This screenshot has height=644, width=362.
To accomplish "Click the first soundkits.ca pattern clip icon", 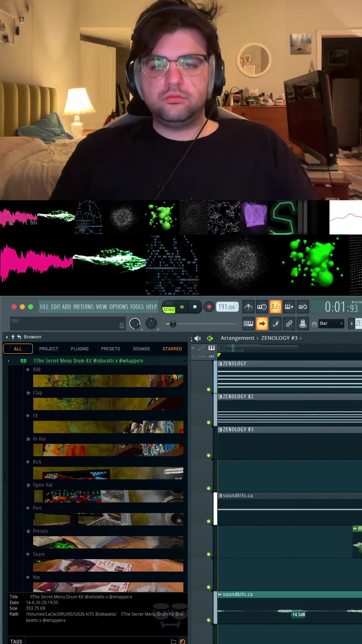I will click(220, 495).
